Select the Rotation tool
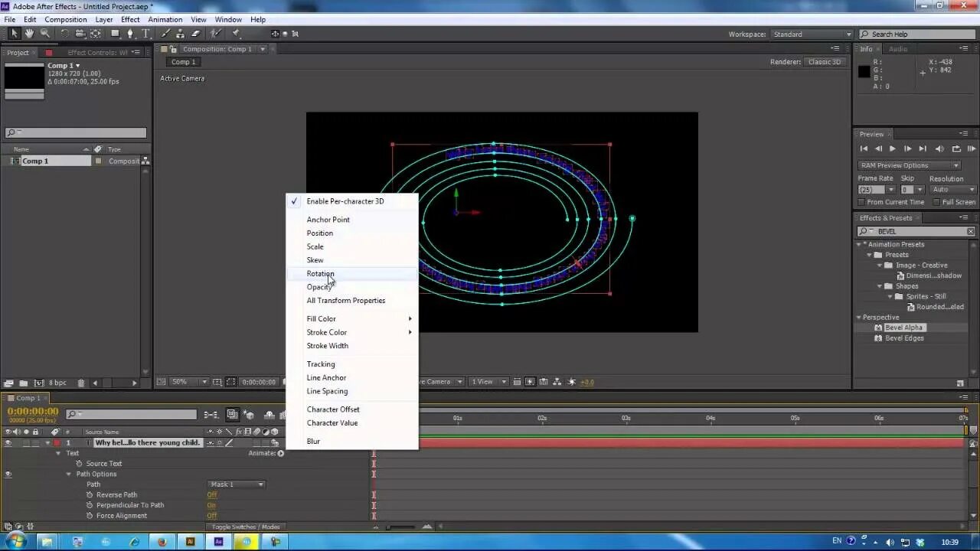Image resolution: width=980 pixels, height=551 pixels. [64, 34]
